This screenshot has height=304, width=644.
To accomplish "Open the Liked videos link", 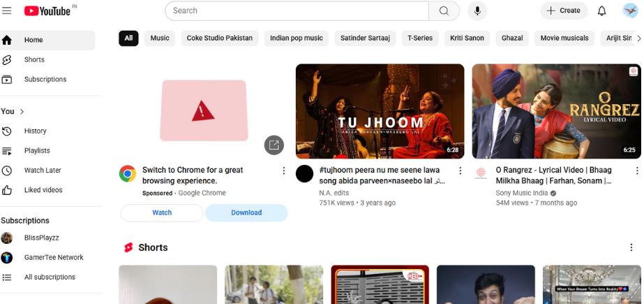I will (x=43, y=190).
